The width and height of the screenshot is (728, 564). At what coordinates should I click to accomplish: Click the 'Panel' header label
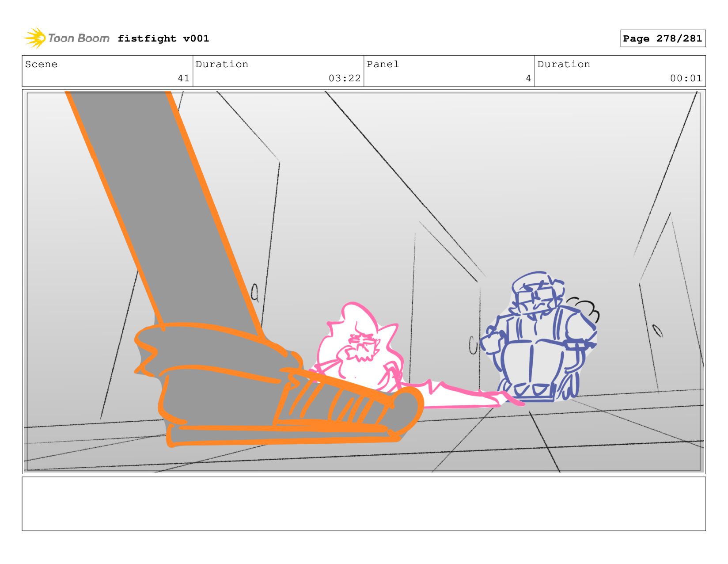(x=383, y=64)
